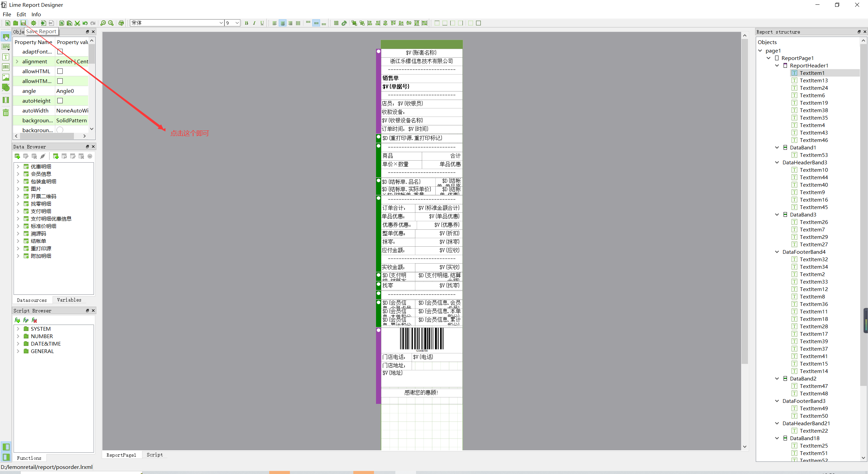Screen dimensions: 868x474
Task: Open an existing report file
Action: (x=16, y=23)
